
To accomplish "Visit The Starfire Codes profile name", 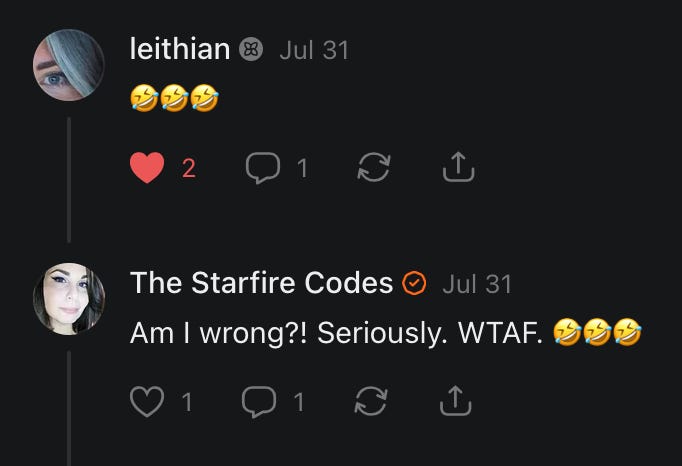I will (261, 283).
